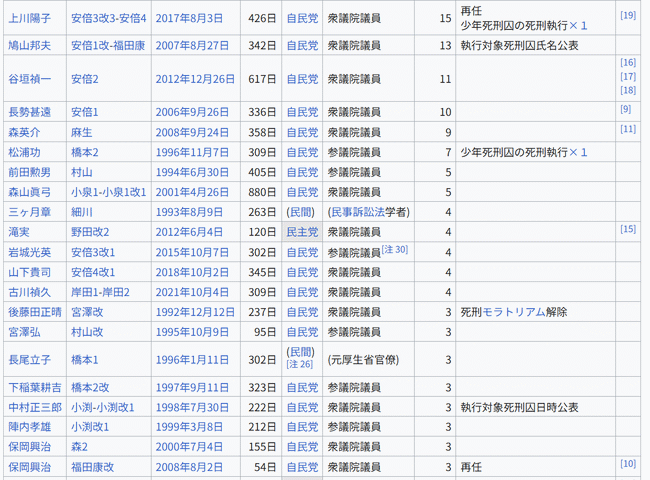650x480 pixels.
Task: Click the 山下貴司 name link
Action: pos(29,272)
